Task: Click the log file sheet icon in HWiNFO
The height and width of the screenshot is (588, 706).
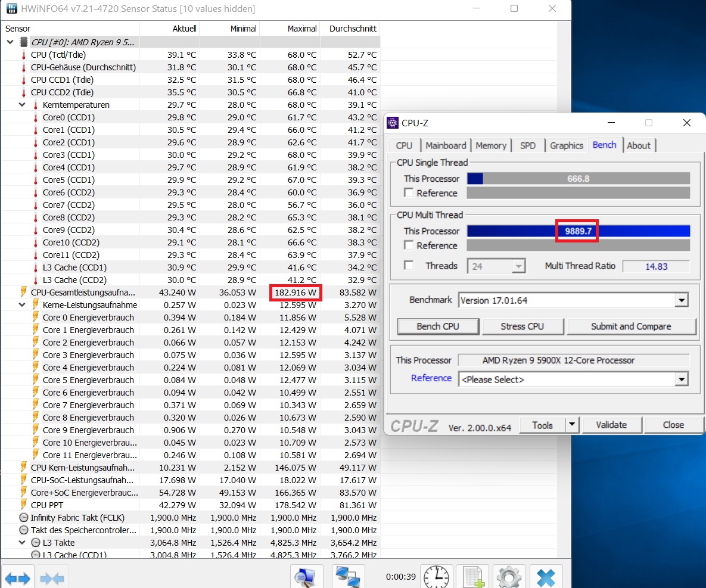Action: click(473, 577)
